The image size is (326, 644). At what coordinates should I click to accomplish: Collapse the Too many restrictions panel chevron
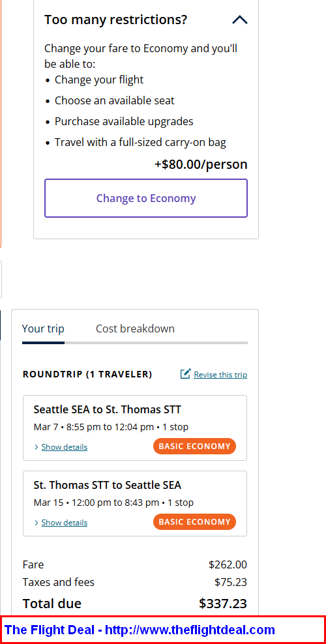tap(240, 20)
